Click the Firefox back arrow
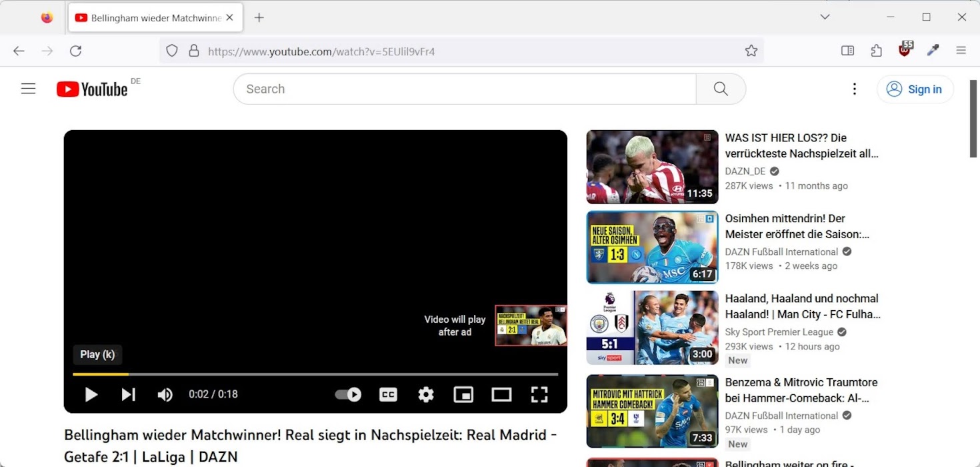The width and height of the screenshot is (980, 467). (x=19, y=51)
